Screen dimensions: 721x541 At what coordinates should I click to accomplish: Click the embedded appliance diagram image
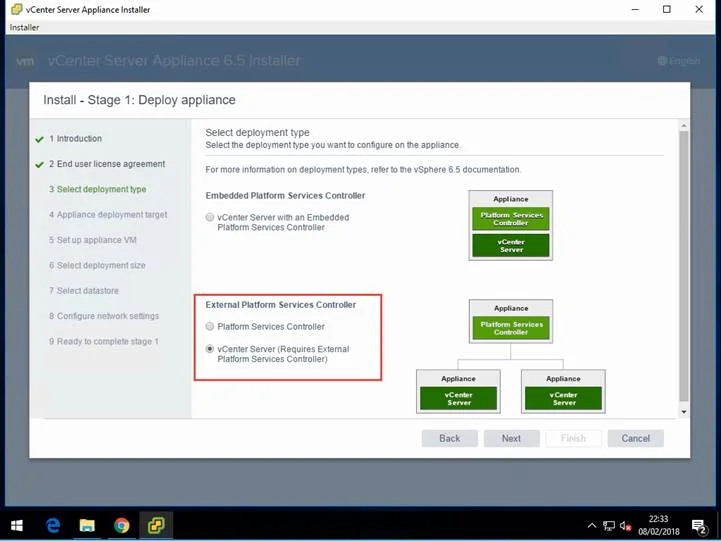pyautogui.click(x=510, y=226)
